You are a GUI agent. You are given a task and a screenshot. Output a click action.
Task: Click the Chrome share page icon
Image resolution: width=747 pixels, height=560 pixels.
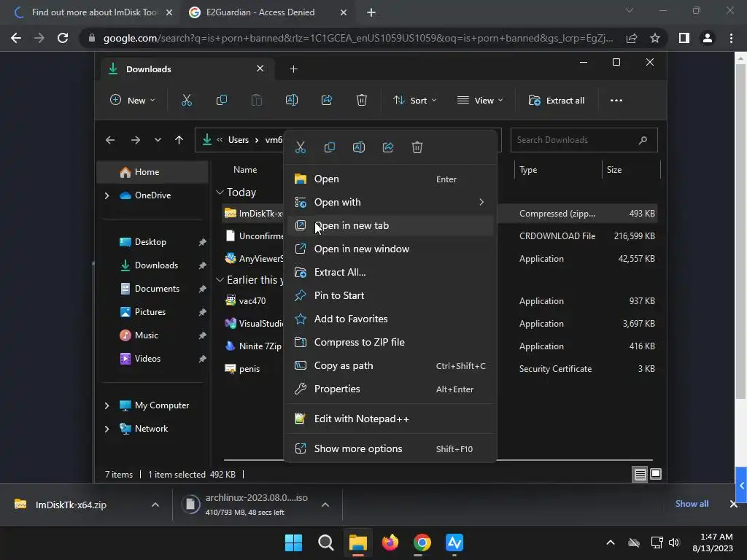click(x=632, y=38)
